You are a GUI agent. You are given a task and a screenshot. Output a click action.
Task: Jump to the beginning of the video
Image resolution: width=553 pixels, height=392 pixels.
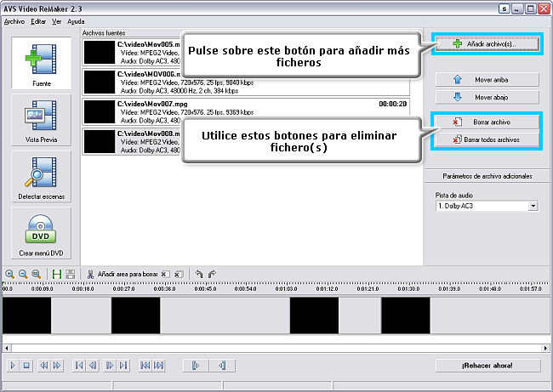[x=79, y=365]
